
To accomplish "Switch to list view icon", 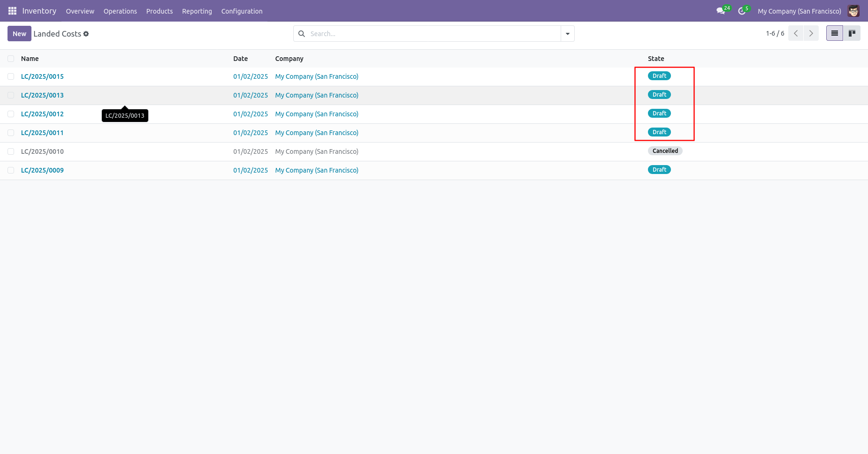I will tap(835, 33).
